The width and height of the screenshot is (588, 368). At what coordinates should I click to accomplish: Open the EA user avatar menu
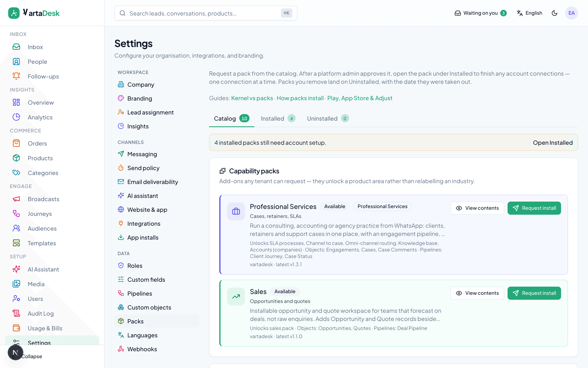(571, 13)
